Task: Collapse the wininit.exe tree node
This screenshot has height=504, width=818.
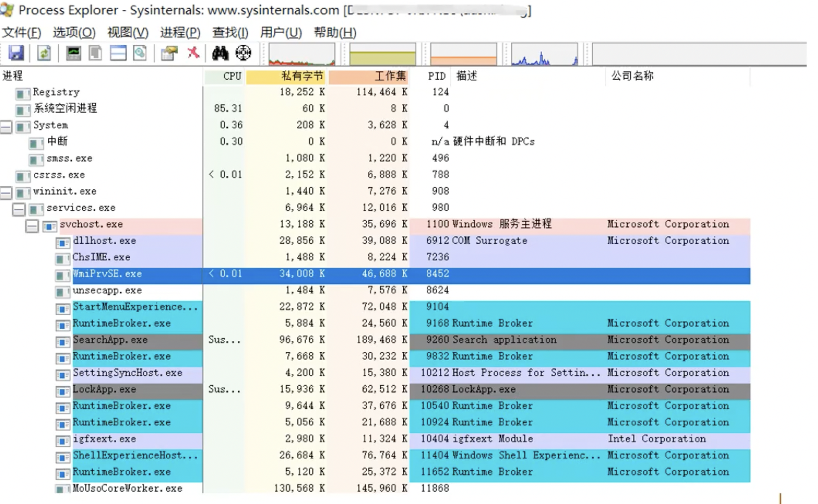Action: coord(6,193)
